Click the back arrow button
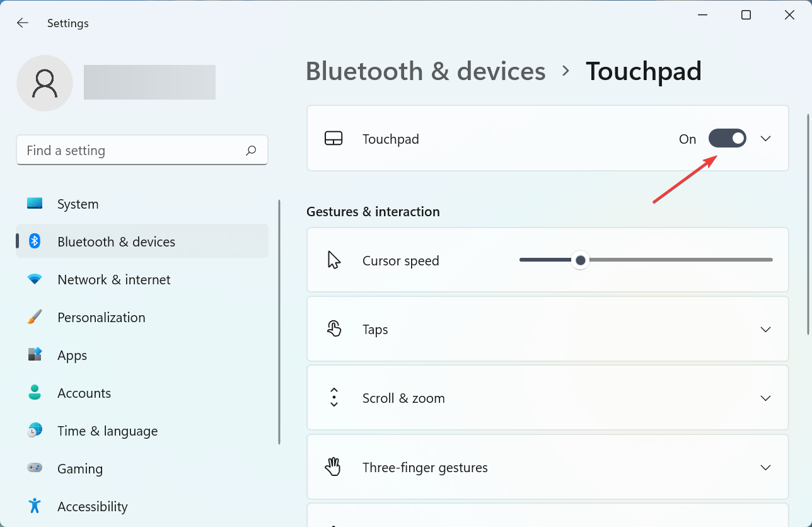This screenshot has height=527, width=812. [x=22, y=23]
